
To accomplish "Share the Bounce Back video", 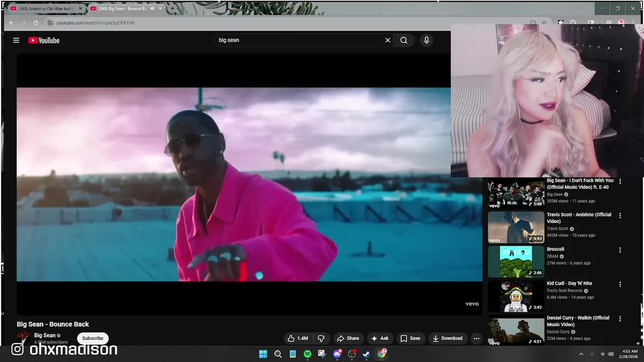I will 348,338.
